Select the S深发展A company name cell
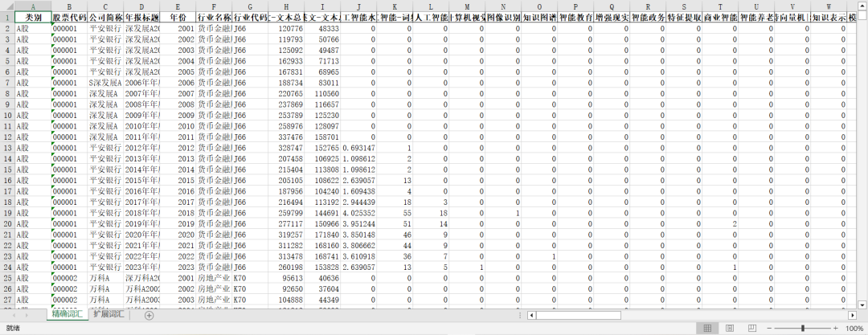The image size is (868, 335). (x=106, y=83)
